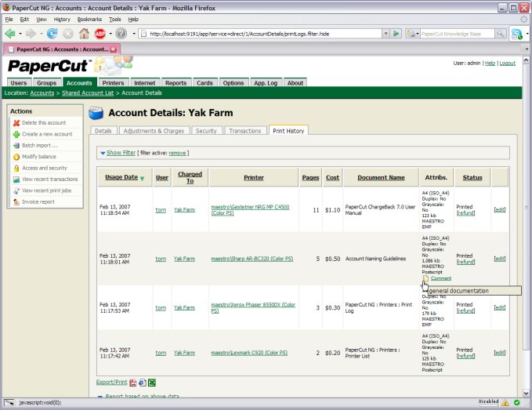532x410 pixels.
Task: Click the Invoice report action
Action: pos(38,202)
